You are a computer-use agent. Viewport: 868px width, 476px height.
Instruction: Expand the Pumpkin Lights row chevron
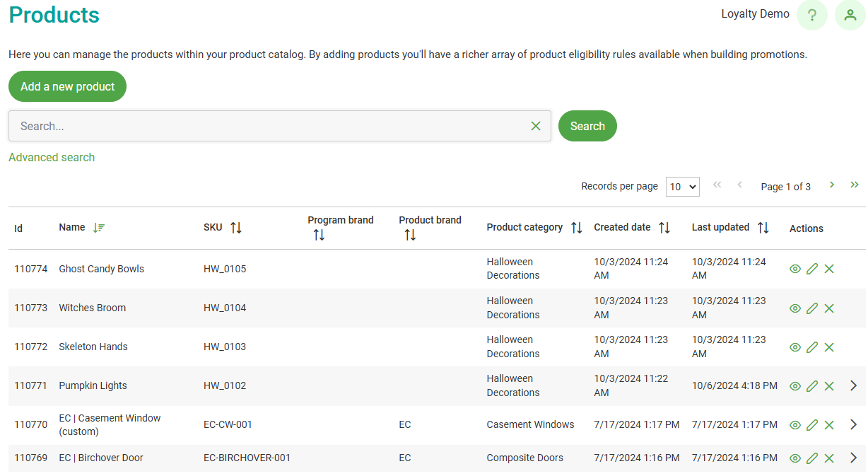[853, 386]
